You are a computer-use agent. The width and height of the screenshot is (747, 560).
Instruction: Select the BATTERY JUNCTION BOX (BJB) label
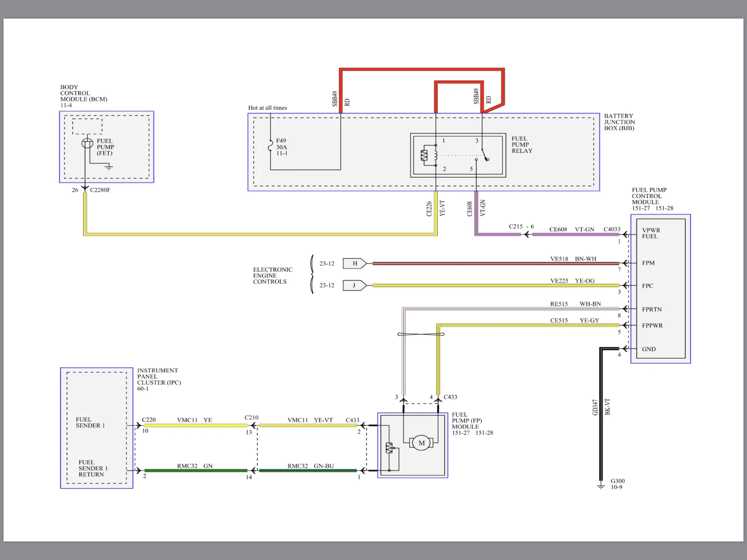click(620, 122)
